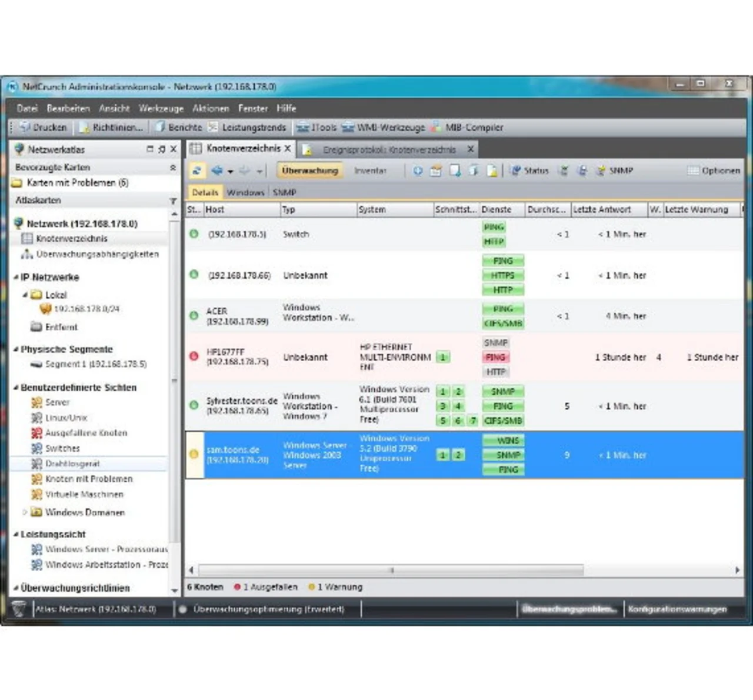The height and width of the screenshot is (700, 753).
Task: Click the horizontal scrollbar under the node list
Action: (x=391, y=570)
